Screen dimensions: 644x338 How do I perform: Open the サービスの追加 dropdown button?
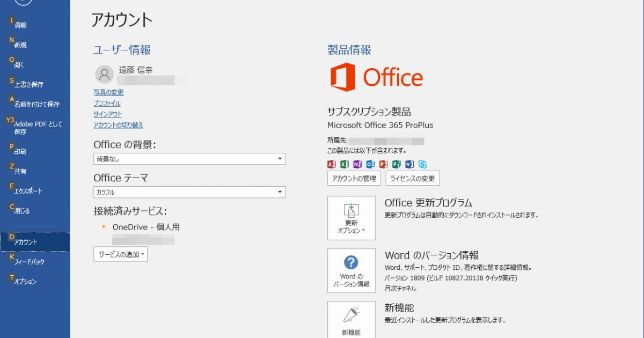point(120,254)
